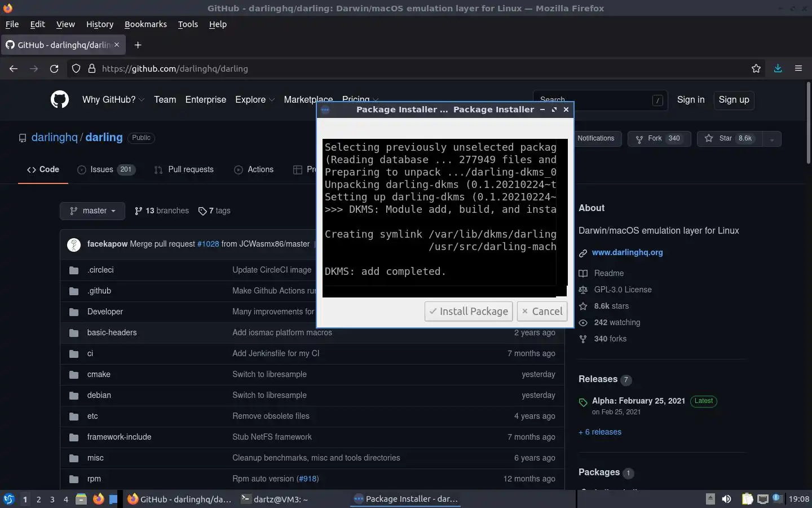Click the shield tracking protection icon
812x508 pixels.
pos(76,68)
